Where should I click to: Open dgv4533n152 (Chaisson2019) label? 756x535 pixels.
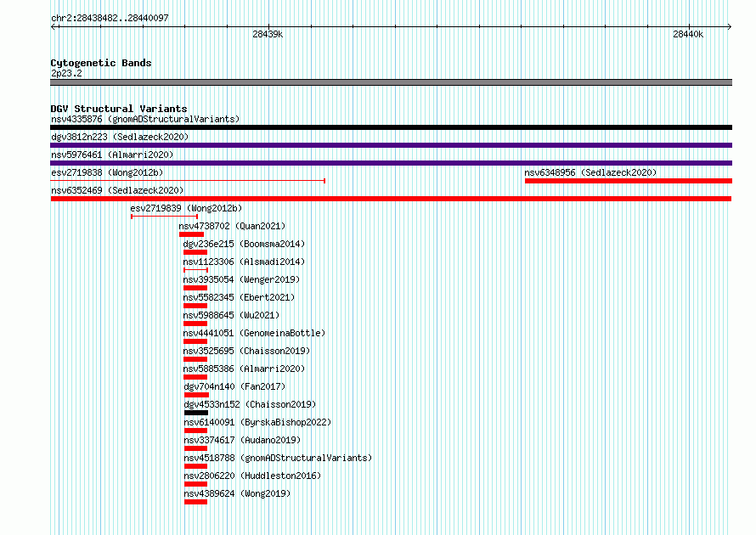(250, 404)
